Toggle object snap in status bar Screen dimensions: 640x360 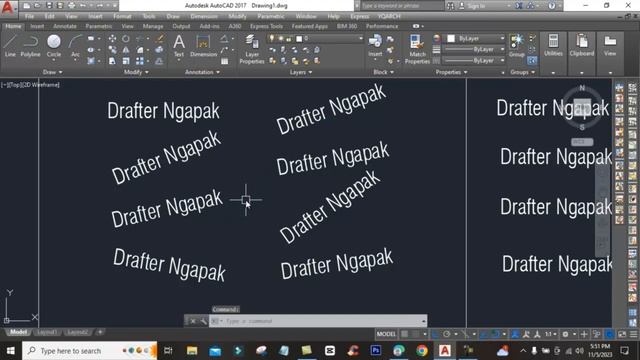495,334
